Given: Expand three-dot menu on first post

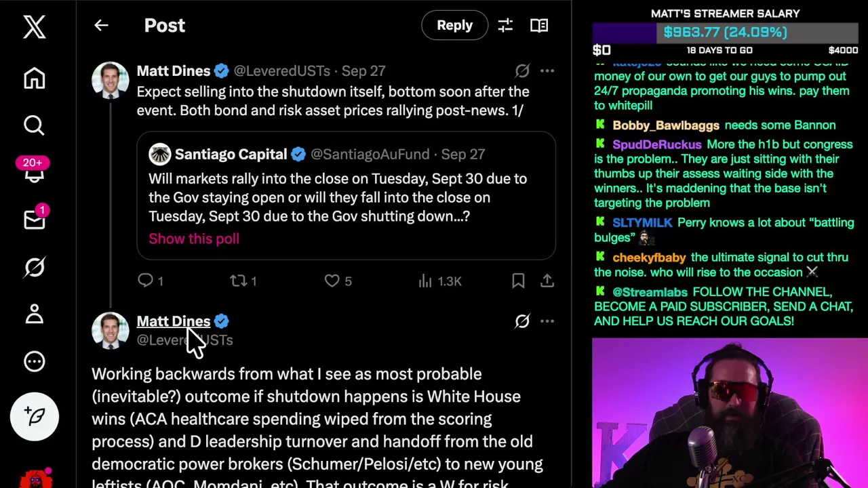Looking at the screenshot, I should [547, 70].
